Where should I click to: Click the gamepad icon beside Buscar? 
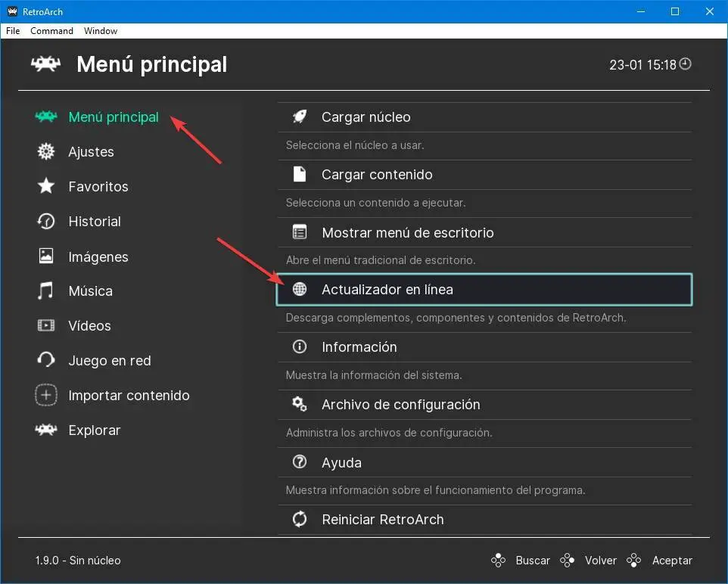(x=498, y=561)
